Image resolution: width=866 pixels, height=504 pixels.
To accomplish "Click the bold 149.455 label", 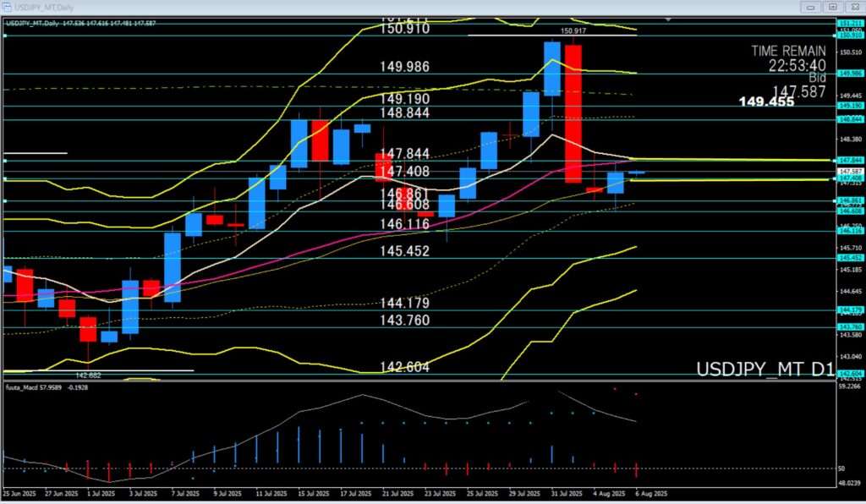I will click(x=766, y=101).
